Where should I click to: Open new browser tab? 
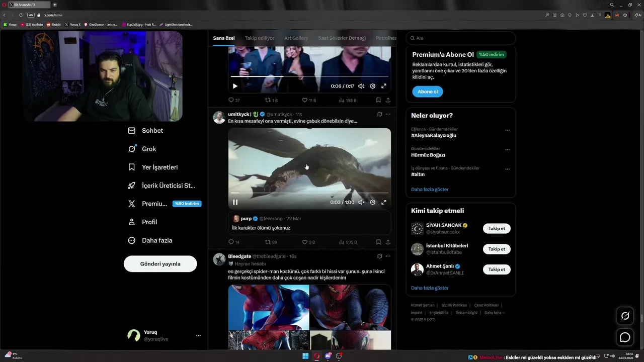pos(55,5)
